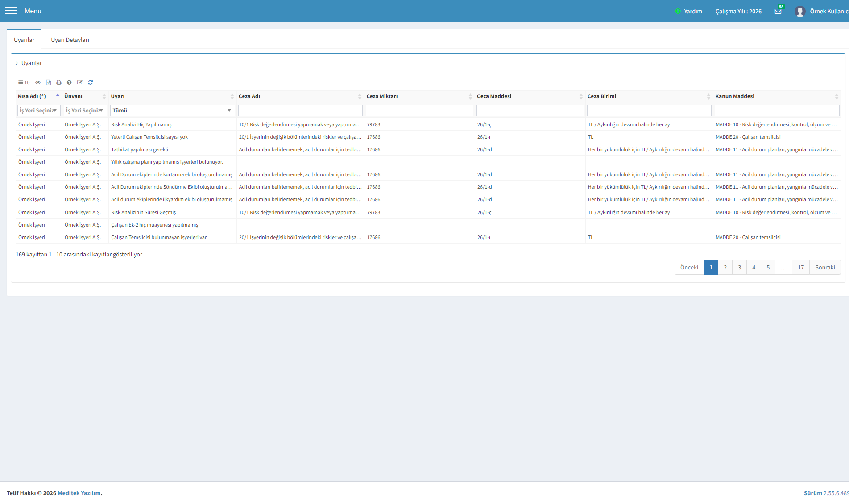This screenshot has width=849, height=504.
Task: Go to the Sonraki page
Action: point(825,267)
